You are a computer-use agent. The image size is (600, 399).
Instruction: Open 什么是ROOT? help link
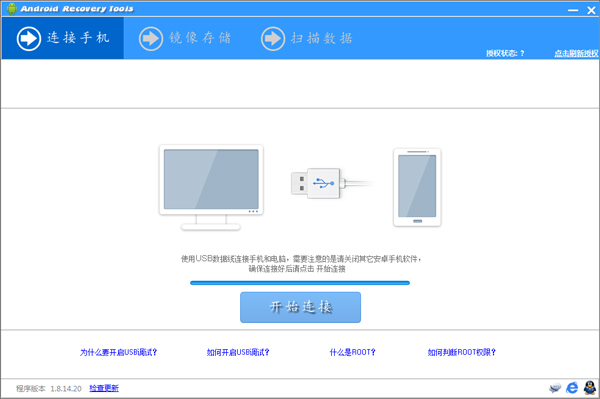(352, 352)
